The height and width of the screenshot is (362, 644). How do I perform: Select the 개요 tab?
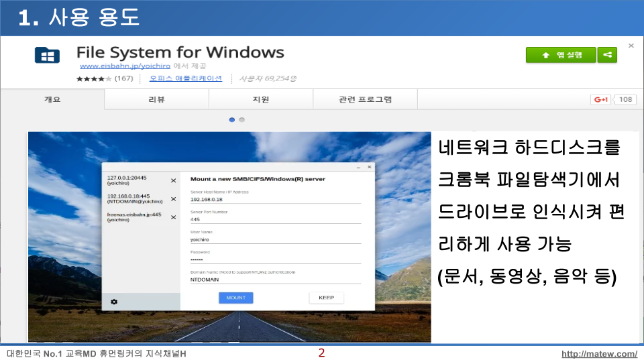(x=52, y=99)
